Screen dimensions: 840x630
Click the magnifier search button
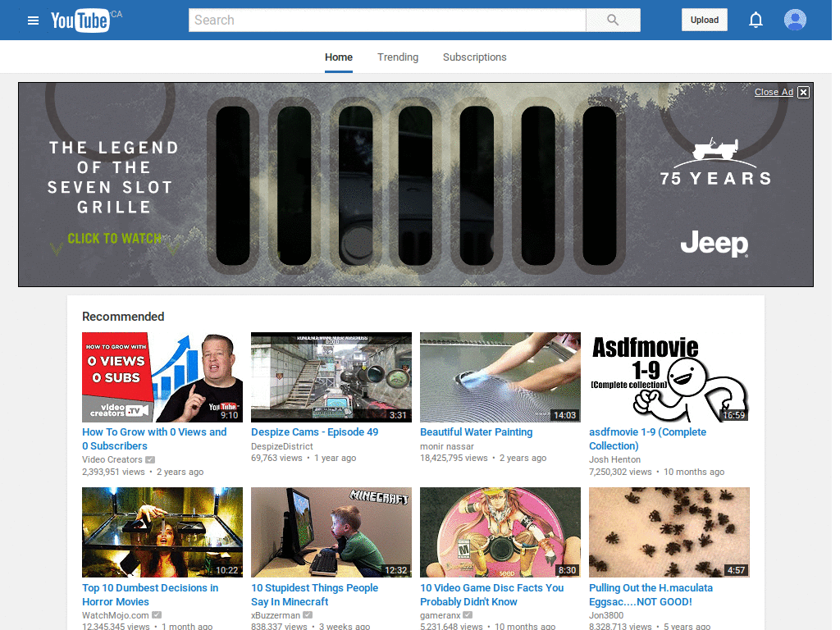coord(613,21)
